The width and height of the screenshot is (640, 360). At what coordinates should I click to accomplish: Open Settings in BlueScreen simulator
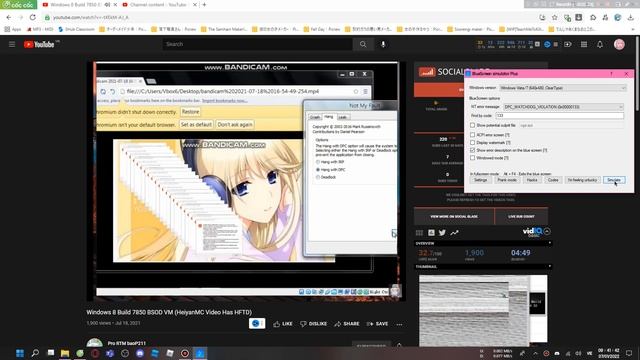tap(480, 180)
